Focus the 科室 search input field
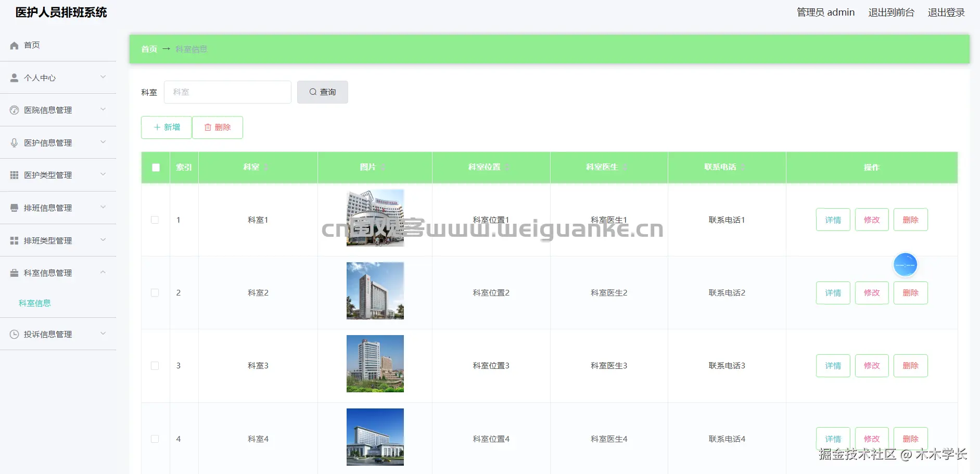The image size is (980, 474). 227,92
